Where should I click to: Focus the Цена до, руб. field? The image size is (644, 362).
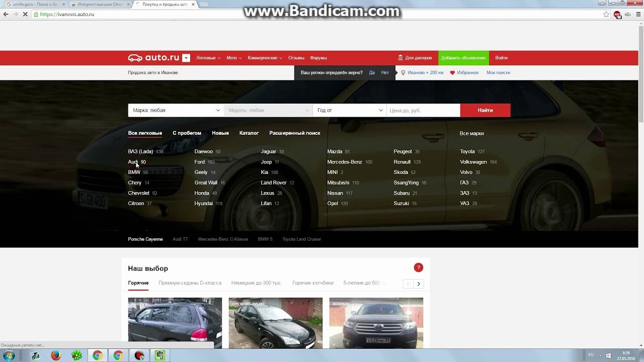point(423,110)
